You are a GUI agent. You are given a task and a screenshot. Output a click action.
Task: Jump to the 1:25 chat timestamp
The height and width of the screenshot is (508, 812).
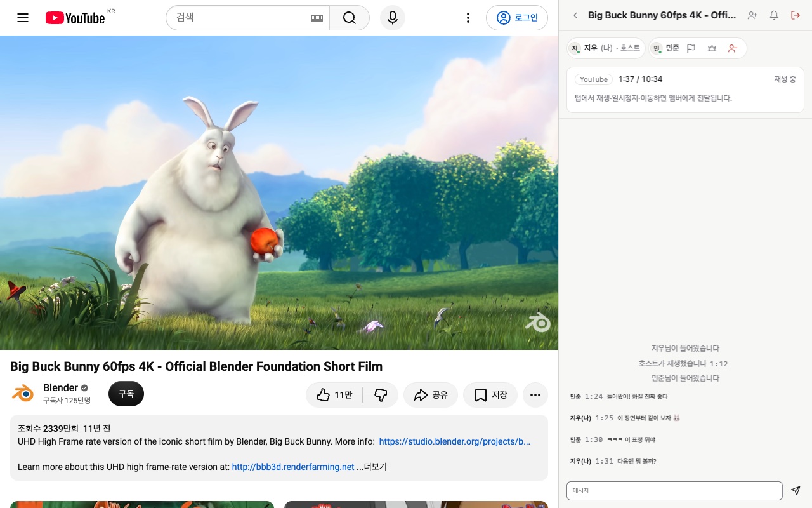[x=605, y=418]
